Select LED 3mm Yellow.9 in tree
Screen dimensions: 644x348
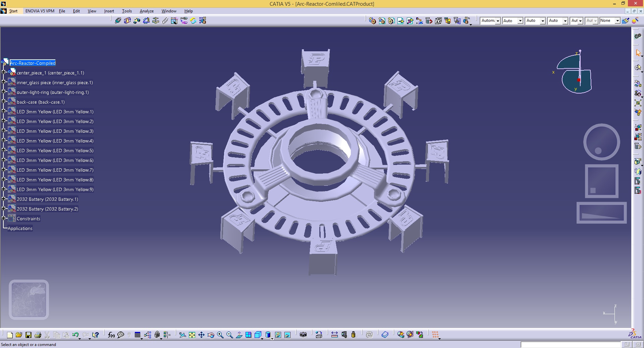(x=55, y=189)
